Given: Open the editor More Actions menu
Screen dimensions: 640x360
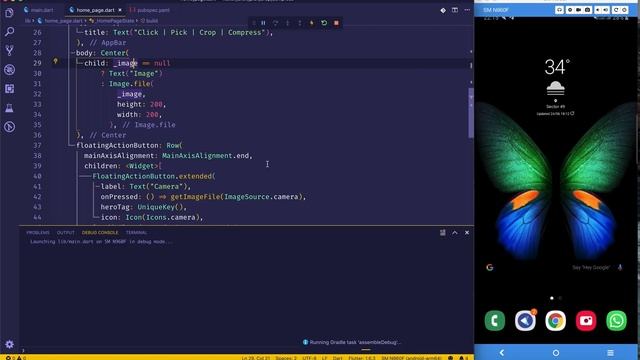Looking at the screenshot, I should pos(467,10).
